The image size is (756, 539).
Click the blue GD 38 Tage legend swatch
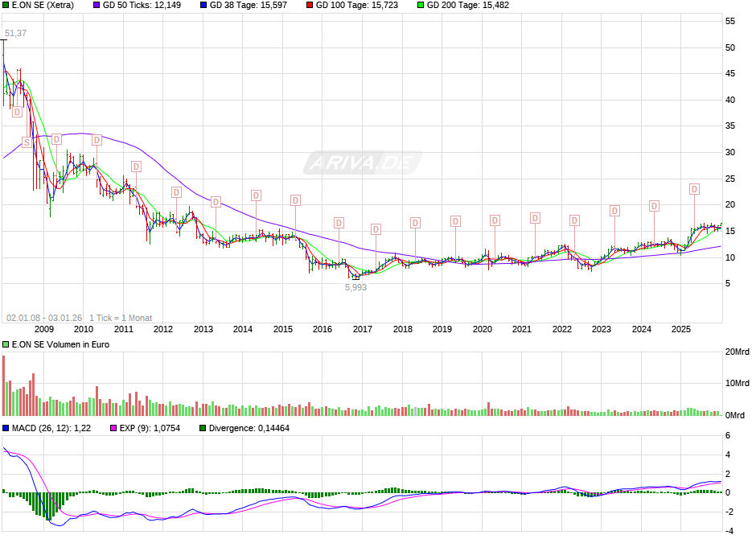203,6
